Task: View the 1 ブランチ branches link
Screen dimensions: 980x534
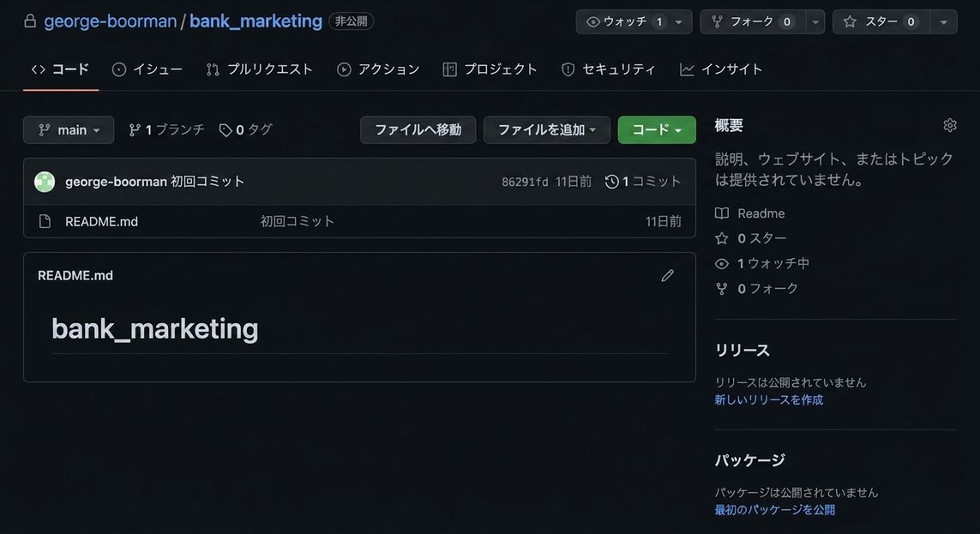Action: point(166,130)
